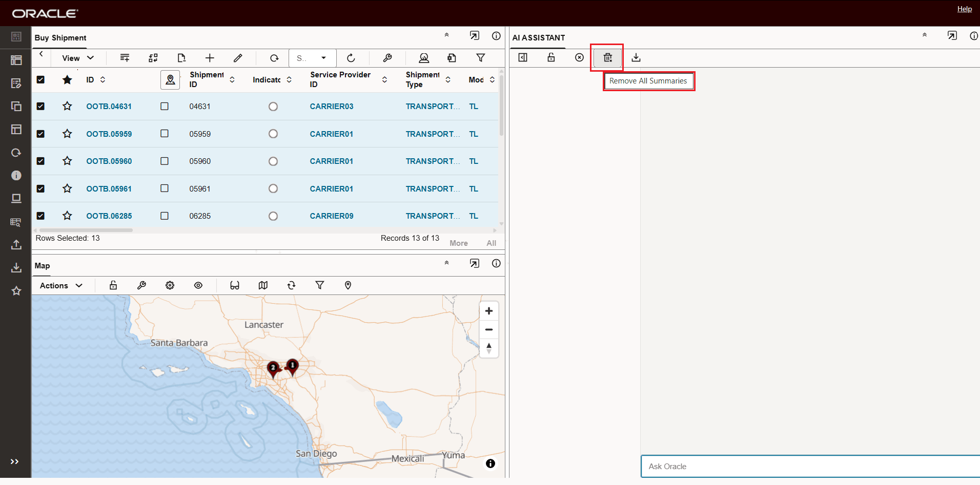This screenshot has height=485, width=980.
Task: Click the Ask Oracle input field
Action: point(810,467)
